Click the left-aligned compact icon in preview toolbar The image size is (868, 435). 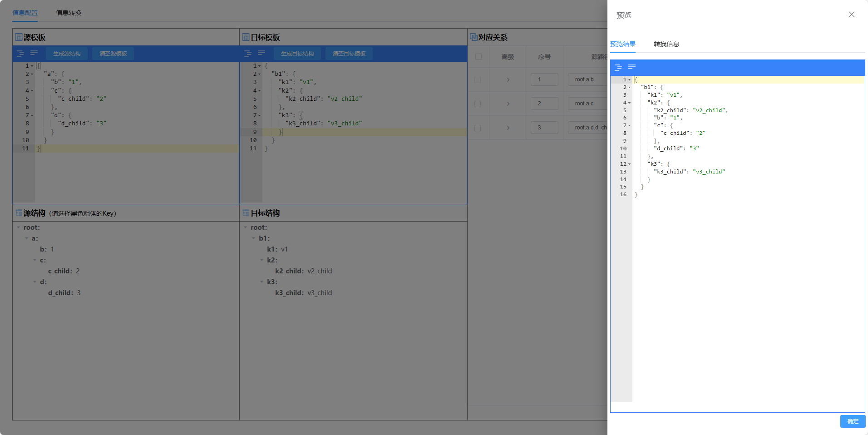pos(631,67)
